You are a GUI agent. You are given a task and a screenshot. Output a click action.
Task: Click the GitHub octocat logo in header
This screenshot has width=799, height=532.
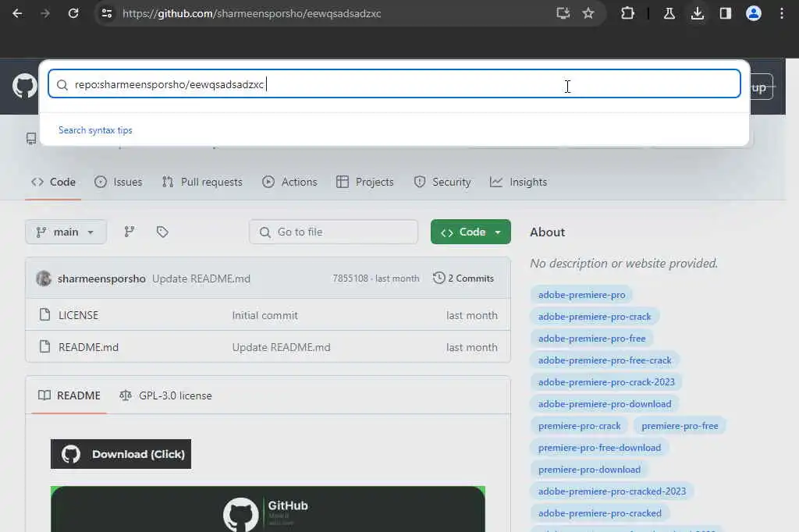[x=24, y=86]
